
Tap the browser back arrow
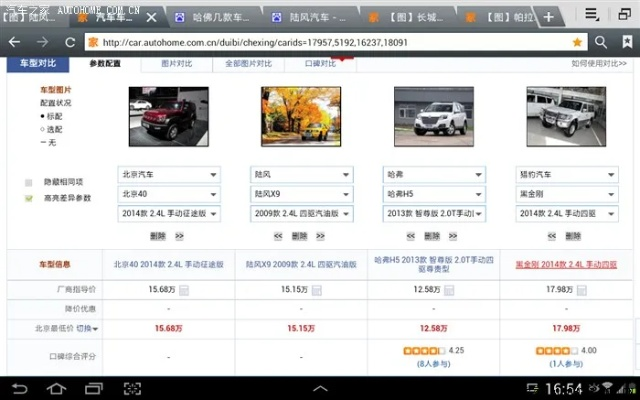[x=14, y=42]
